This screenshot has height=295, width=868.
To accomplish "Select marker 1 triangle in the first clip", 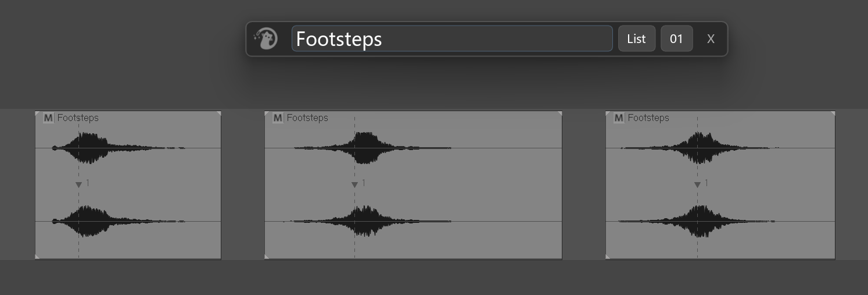I will [x=78, y=185].
